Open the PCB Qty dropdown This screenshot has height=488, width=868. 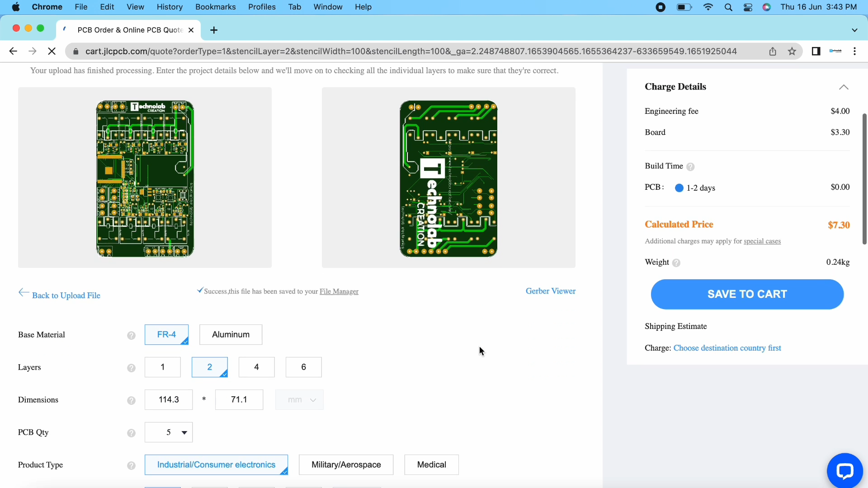169,432
